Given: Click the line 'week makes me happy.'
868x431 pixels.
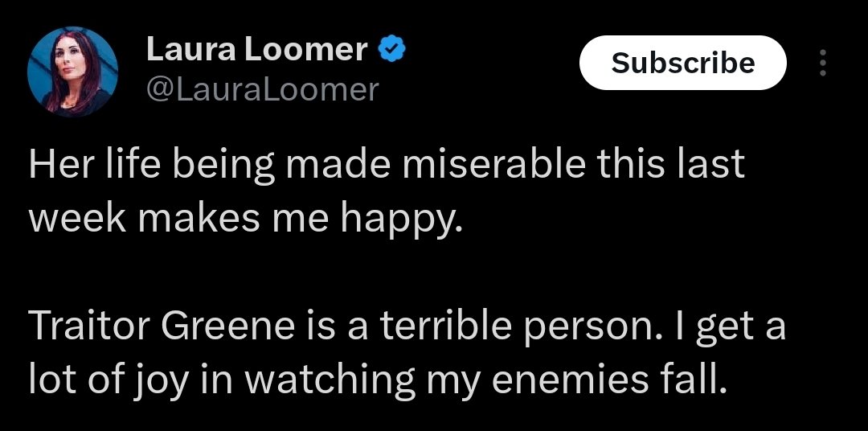Looking at the screenshot, I should (246, 218).
